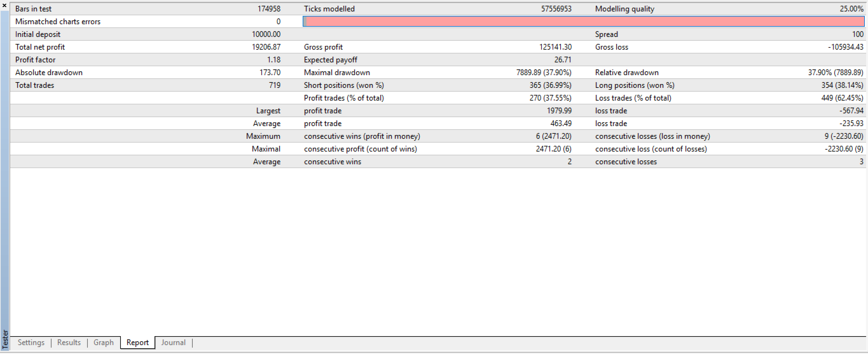
Task: Select Loss trades value 449 (62.45%)
Action: (x=843, y=98)
